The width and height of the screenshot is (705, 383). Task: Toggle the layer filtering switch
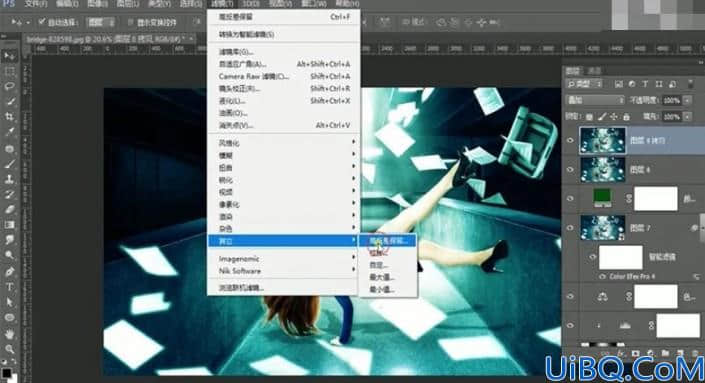pos(690,84)
